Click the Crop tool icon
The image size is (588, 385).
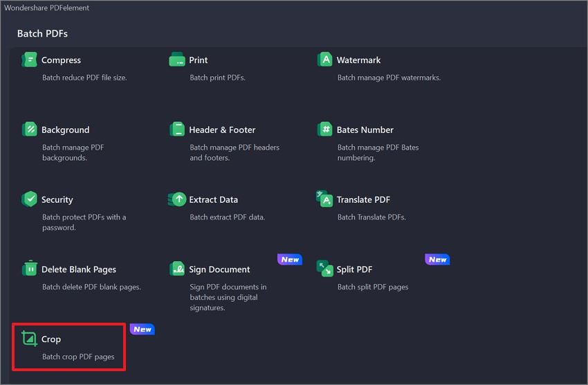pos(29,339)
